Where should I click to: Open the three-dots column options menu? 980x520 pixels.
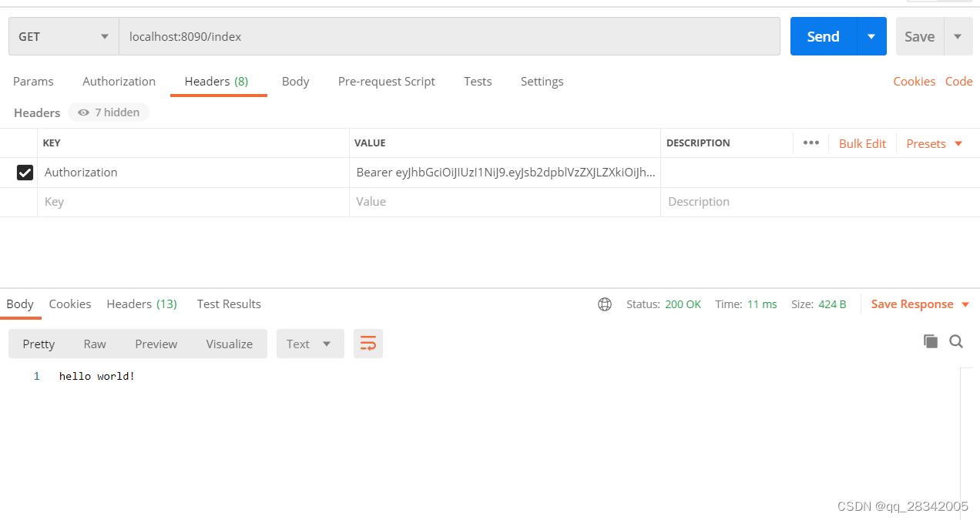811,143
